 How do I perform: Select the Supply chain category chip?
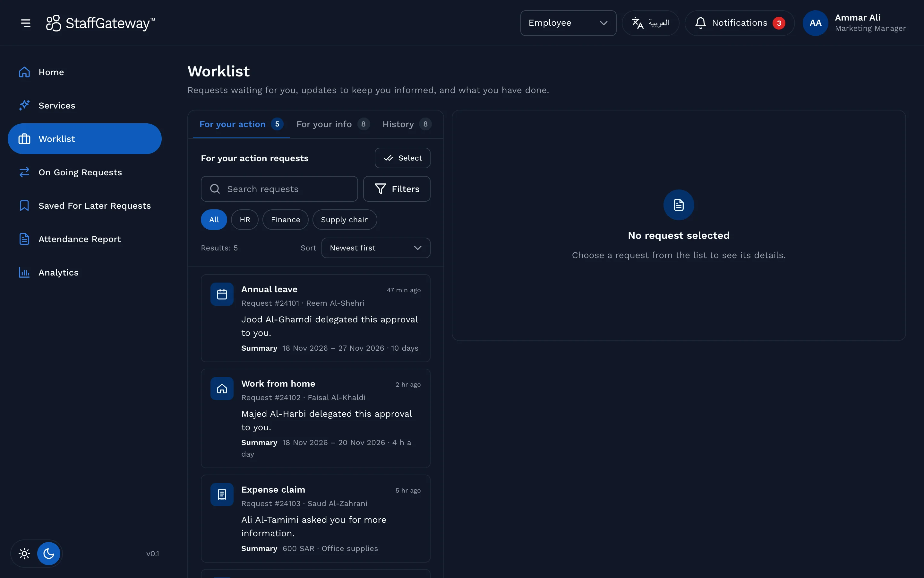pyautogui.click(x=344, y=220)
